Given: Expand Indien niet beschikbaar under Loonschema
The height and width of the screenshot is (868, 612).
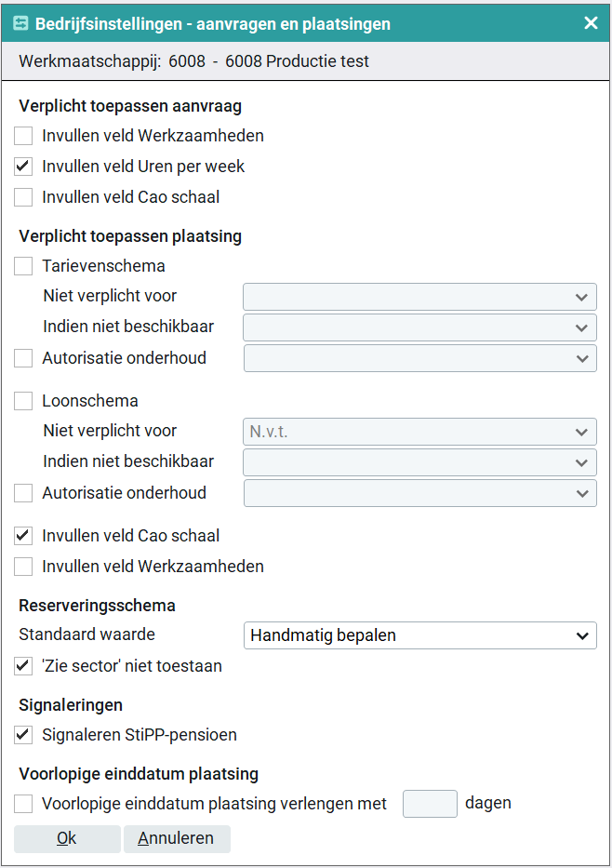Looking at the screenshot, I should tap(419, 462).
